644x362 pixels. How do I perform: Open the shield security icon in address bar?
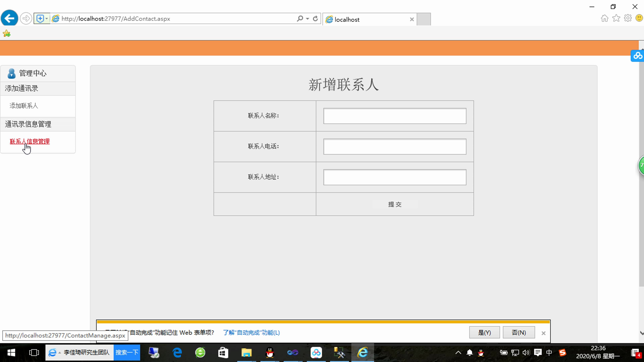pyautogui.click(x=40, y=18)
